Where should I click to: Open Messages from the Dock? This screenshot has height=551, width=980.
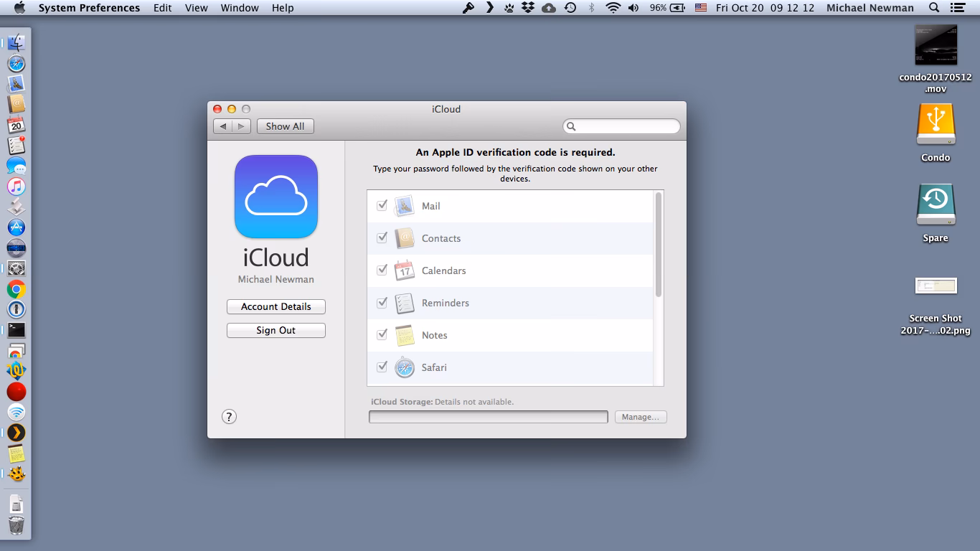16,166
